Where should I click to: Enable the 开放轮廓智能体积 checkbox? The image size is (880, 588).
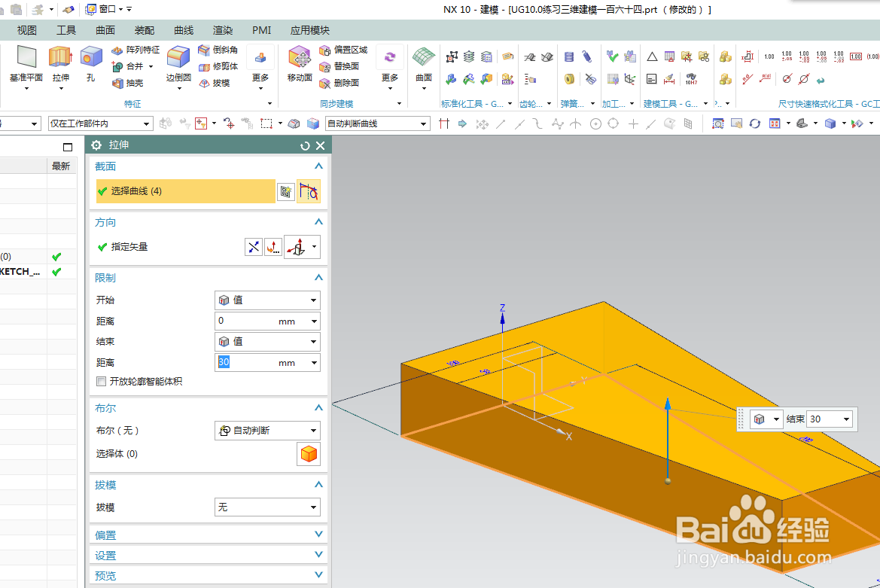coord(101,382)
